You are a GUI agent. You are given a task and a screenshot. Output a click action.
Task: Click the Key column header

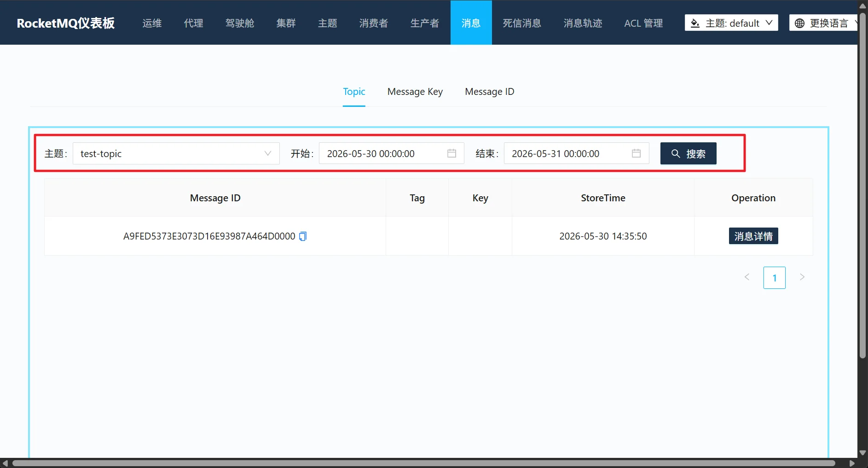[480, 198]
